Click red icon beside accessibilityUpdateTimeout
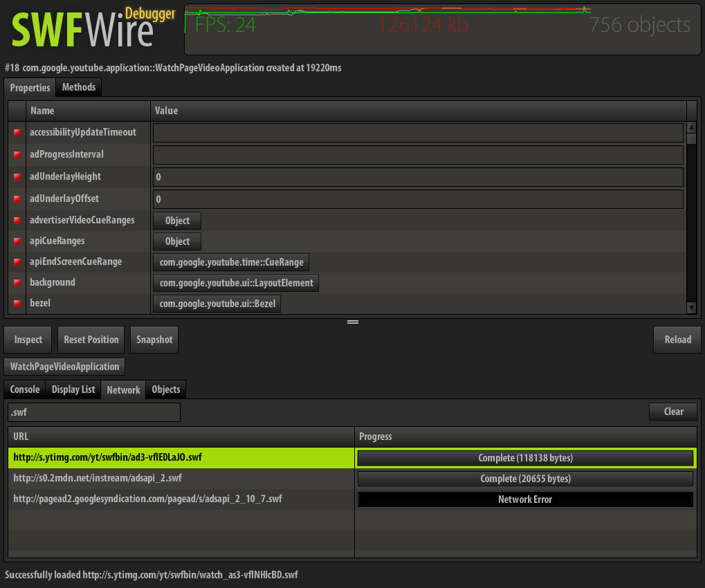The width and height of the screenshot is (705, 588). pos(17,133)
